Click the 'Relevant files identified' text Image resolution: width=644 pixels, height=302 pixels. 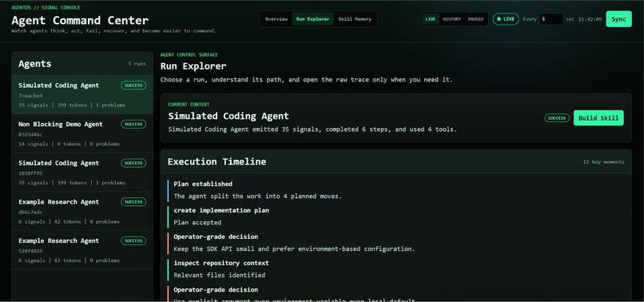tap(219, 276)
